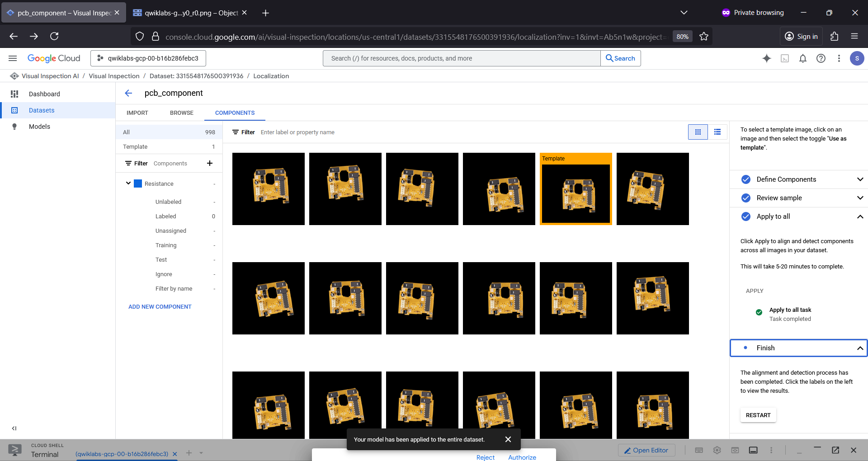Switch to grid view layout

[x=698, y=132]
